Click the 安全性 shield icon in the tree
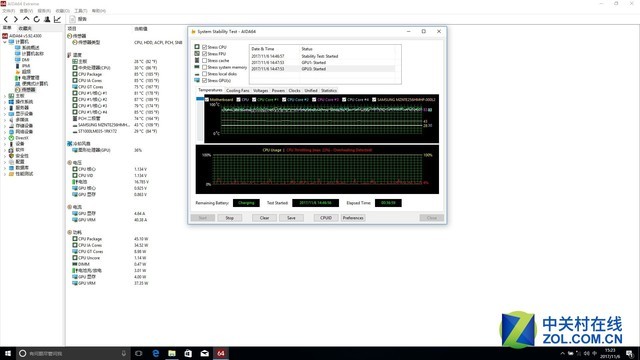Screen dimensions: 640x360 [x=11, y=156]
